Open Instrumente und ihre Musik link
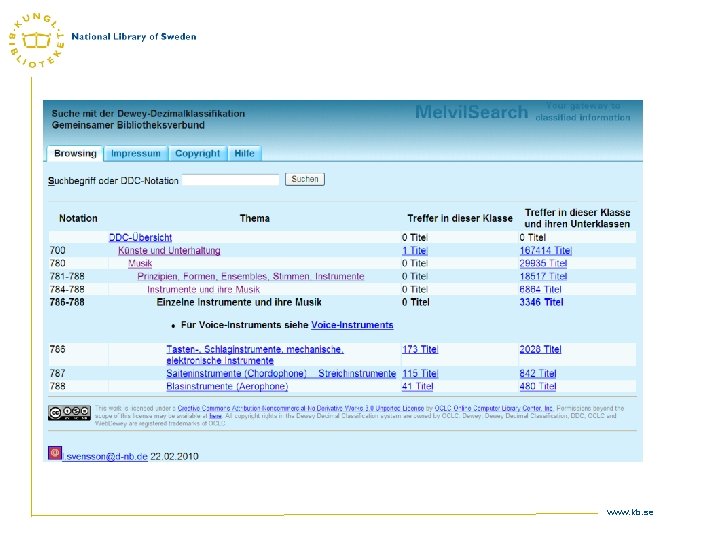The width and height of the screenshot is (720, 540). point(203,289)
